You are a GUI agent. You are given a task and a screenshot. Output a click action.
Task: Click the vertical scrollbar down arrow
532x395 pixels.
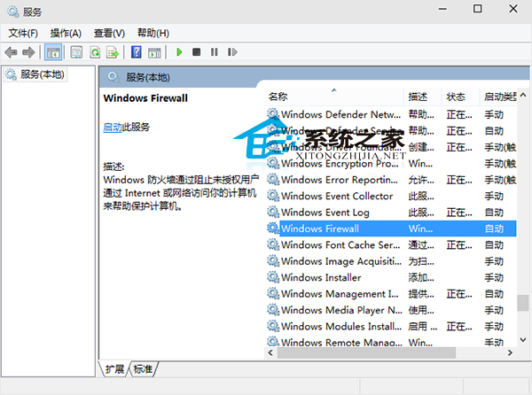click(523, 339)
